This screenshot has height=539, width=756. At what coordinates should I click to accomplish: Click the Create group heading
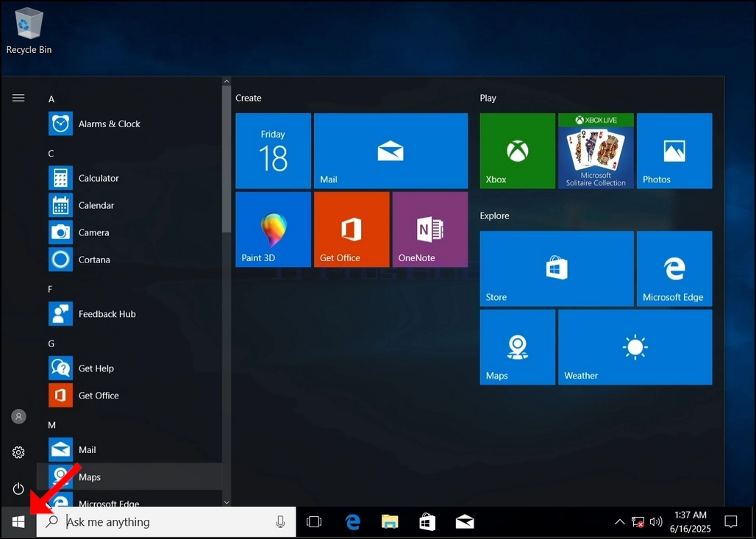click(x=249, y=98)
